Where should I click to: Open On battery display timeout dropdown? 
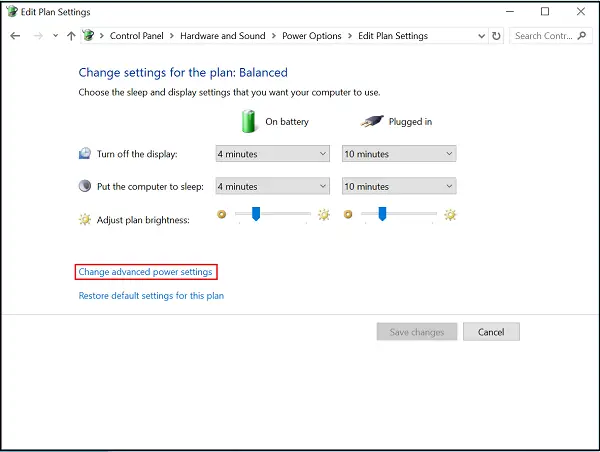point(272,154)
